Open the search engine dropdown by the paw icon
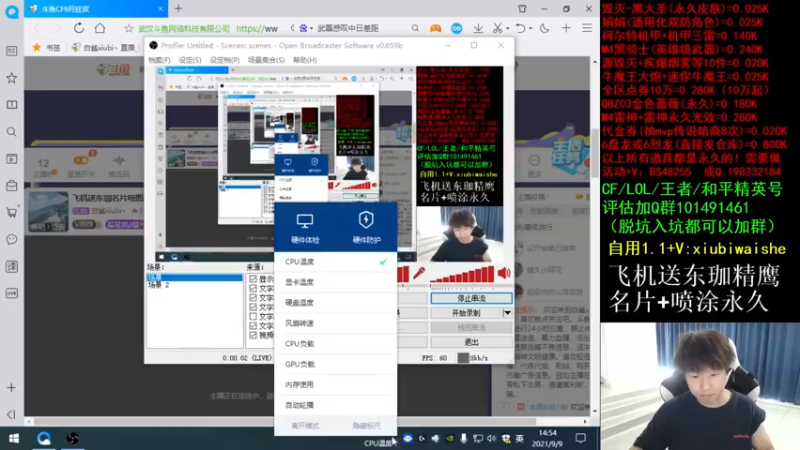 tap(312, 29)
